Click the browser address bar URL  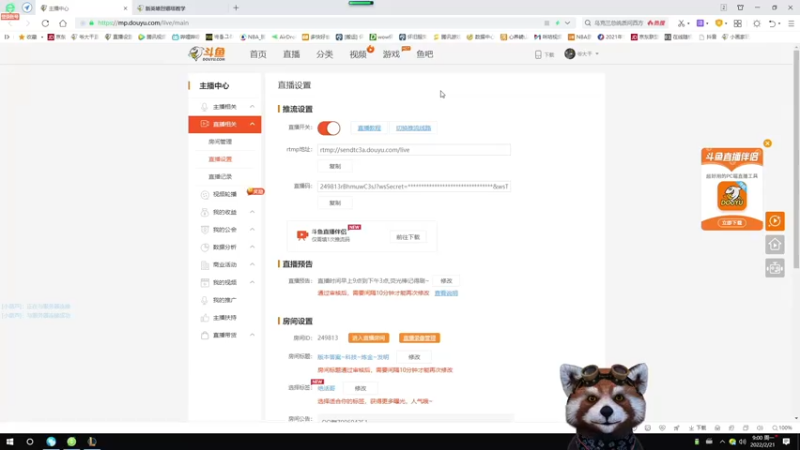pos(143,23)
